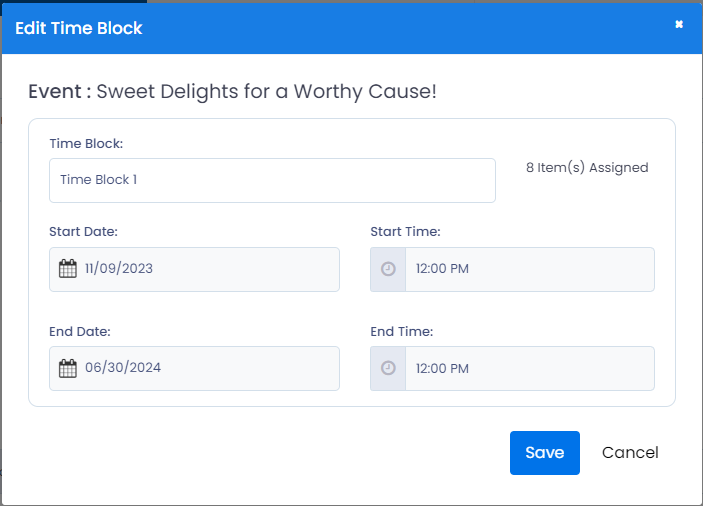This screenshot has height=506, width=703.
Task: Focus the Time Block name field
Action: click(272, 180)
